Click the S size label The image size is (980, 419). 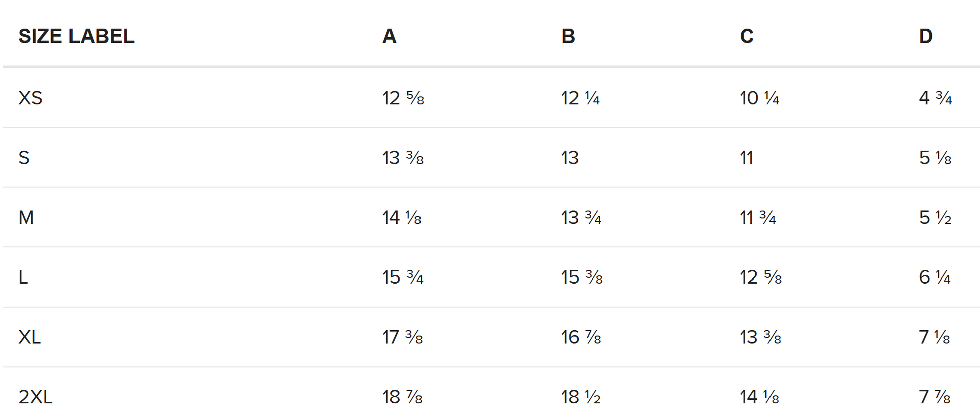pyautogui.click(x=24, y=158)
